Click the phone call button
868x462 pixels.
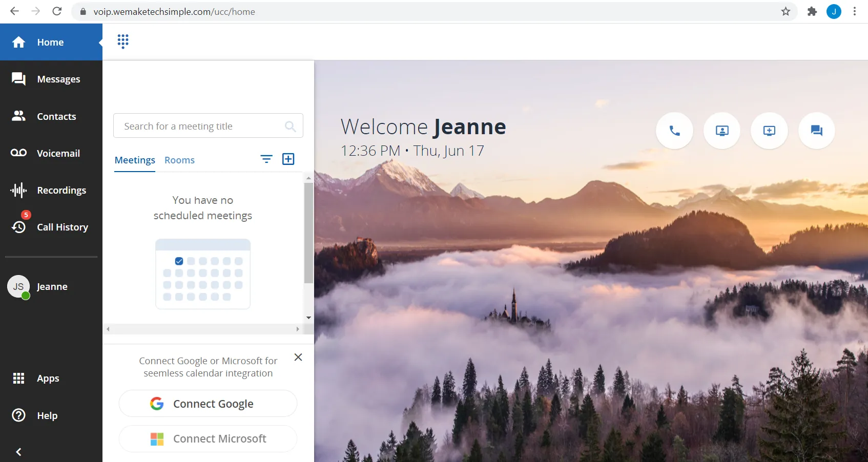click(674, 131)
